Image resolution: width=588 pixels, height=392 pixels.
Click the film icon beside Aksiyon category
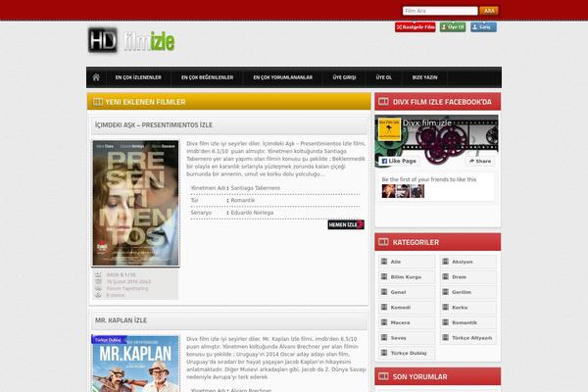tap(446, 262)
